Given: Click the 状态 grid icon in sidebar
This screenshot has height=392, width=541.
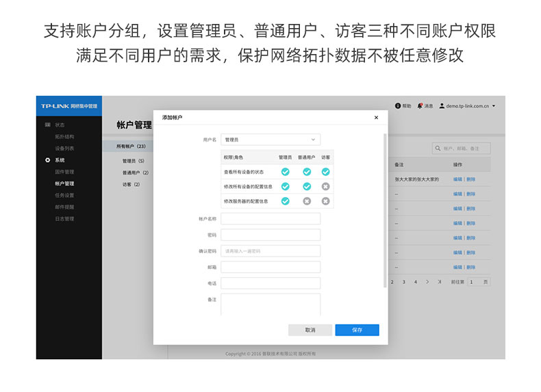Looking at the screenshot, I should 48,125.
